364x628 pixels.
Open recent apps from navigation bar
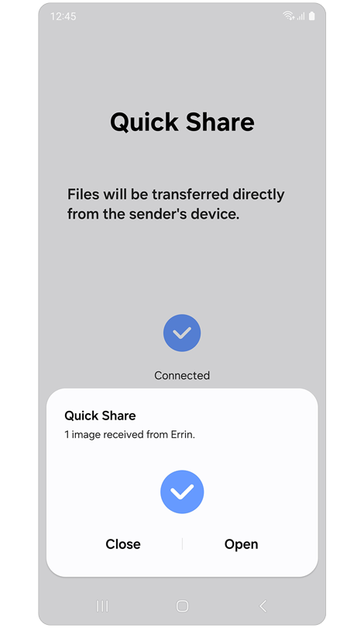102,606
